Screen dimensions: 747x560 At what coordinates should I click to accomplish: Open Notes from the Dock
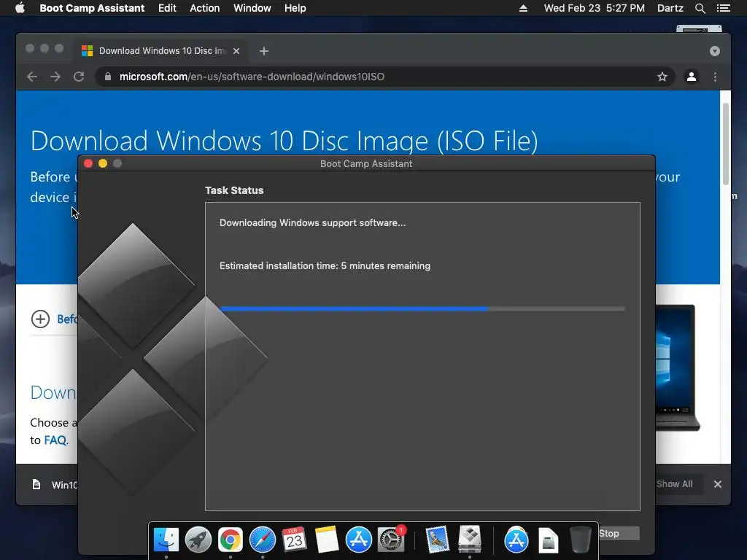point(326,540)
